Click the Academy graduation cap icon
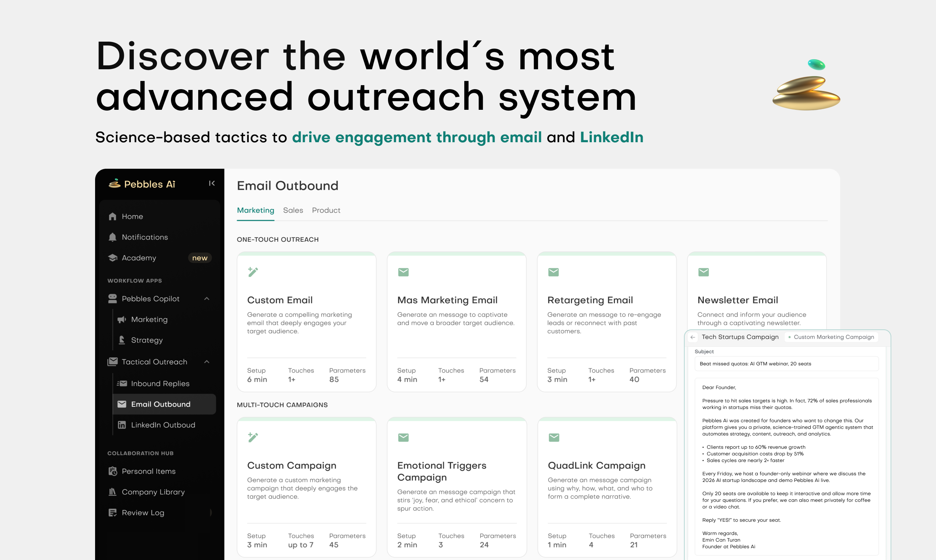Image resolution: width=936 pixels, height=560 pixels. pos(112,258)
